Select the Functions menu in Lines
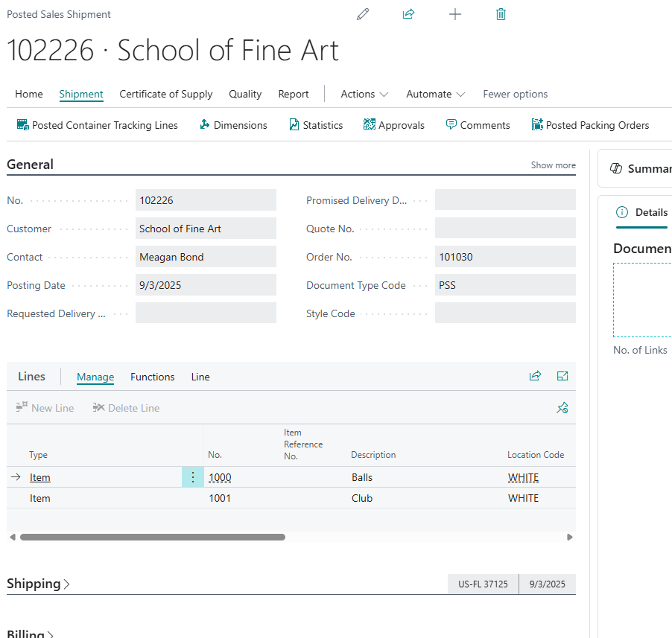The width and height of the screenshot is (672, 638). (x=153, y=377)
